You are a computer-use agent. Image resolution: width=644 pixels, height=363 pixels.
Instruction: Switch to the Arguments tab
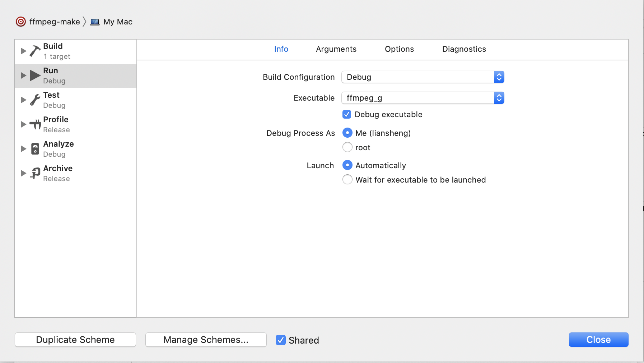click(336, 49)
